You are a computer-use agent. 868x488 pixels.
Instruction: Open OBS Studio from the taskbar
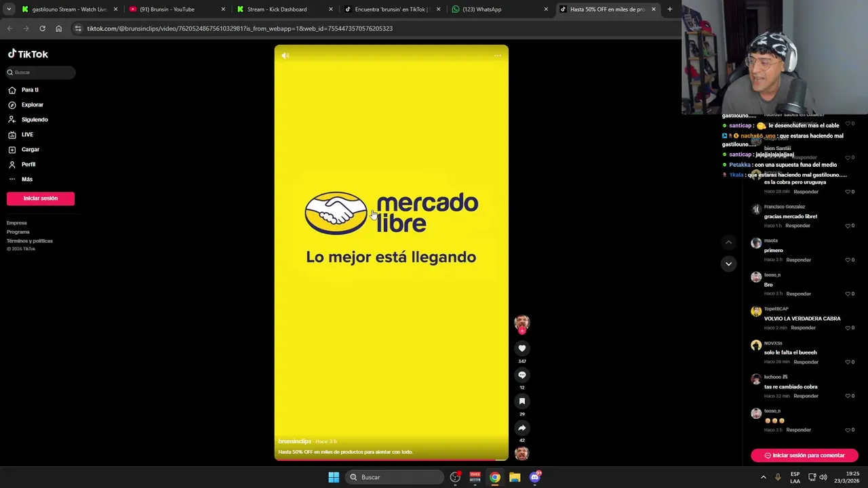pyautogui.click(x=455, y=477)
